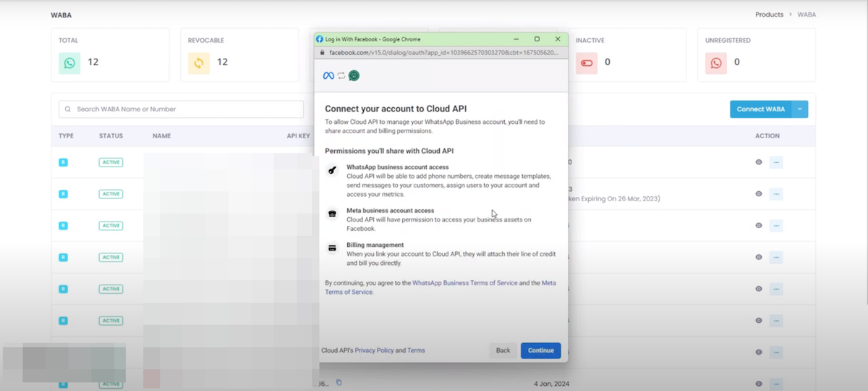The image size is (868, 391).
Task: Click the NAME column header
Action: click(161, 136)
